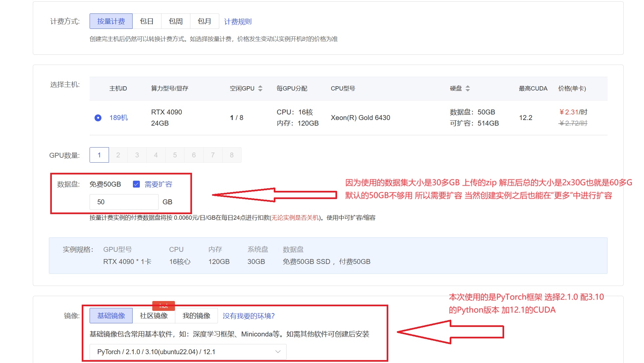Switch billing to 包日
644x363 pixels.
point(147,21)
